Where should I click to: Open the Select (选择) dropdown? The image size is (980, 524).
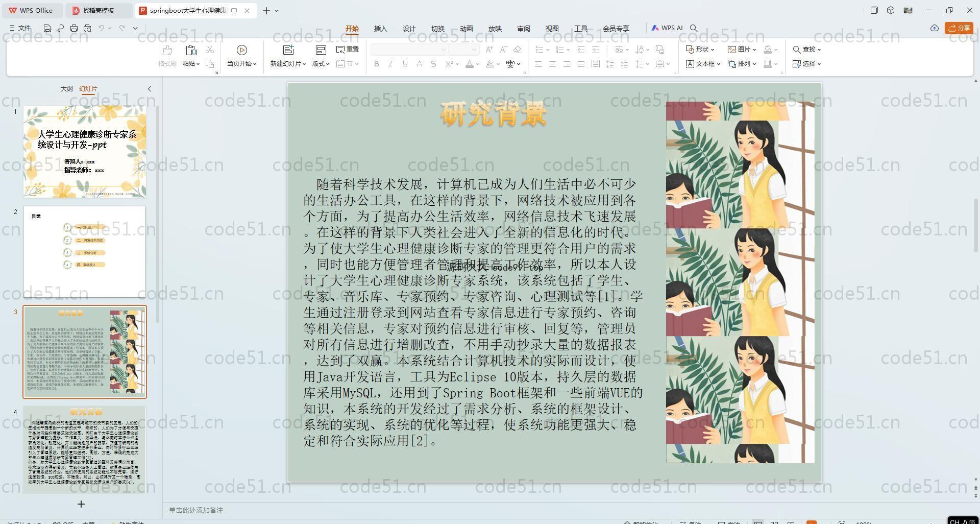pos(806,64)
